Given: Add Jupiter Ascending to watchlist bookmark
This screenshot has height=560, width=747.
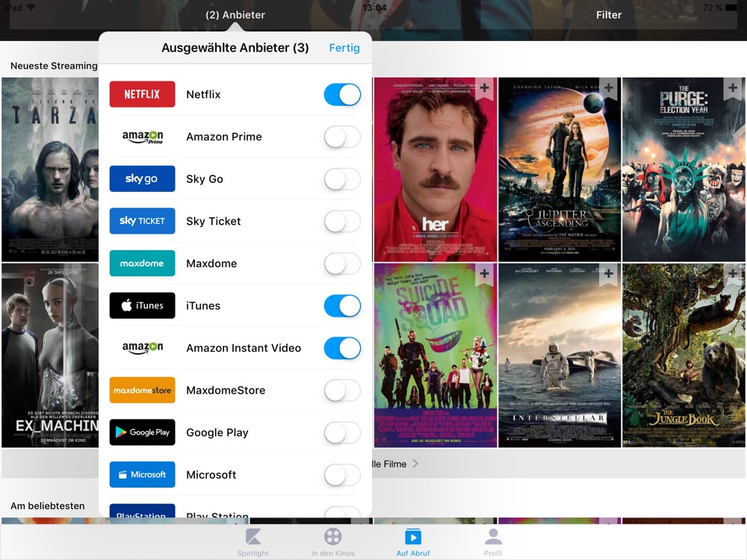Looking at the screenshot, I should [x=609, y=89].
